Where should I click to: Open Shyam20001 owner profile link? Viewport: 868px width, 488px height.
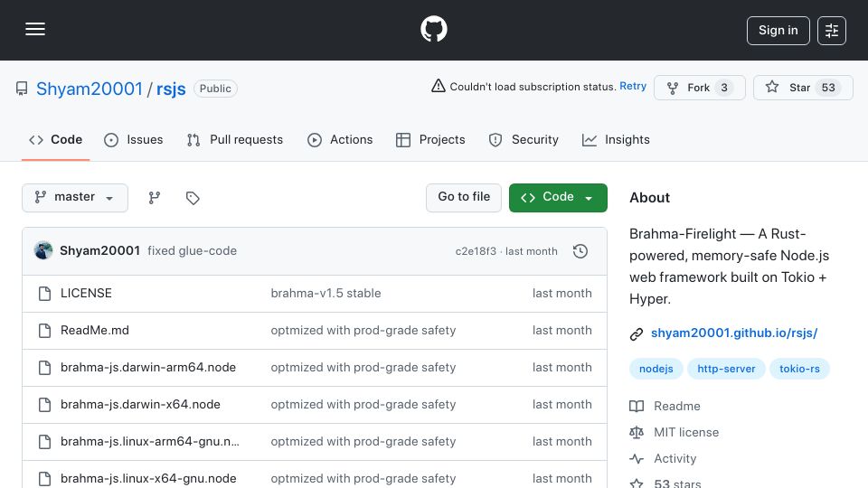pyautogui.click(x=90, y=89)
